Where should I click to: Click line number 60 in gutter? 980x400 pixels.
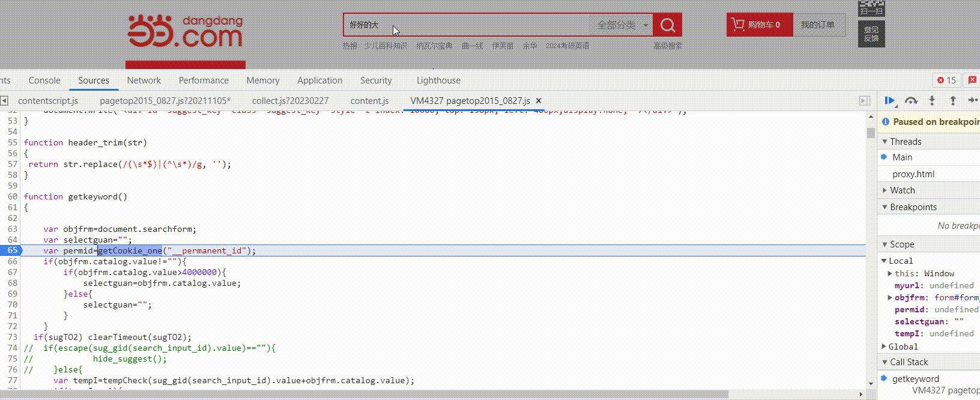click(x=13, y=196)
